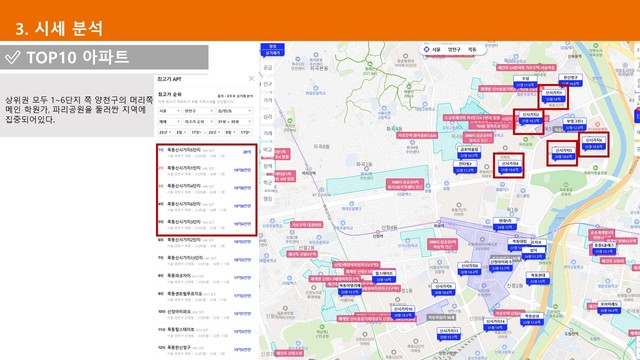Open the 최고가 순위 sort dropdown
This screenshot has width=640, height=360.
point(198,122)
